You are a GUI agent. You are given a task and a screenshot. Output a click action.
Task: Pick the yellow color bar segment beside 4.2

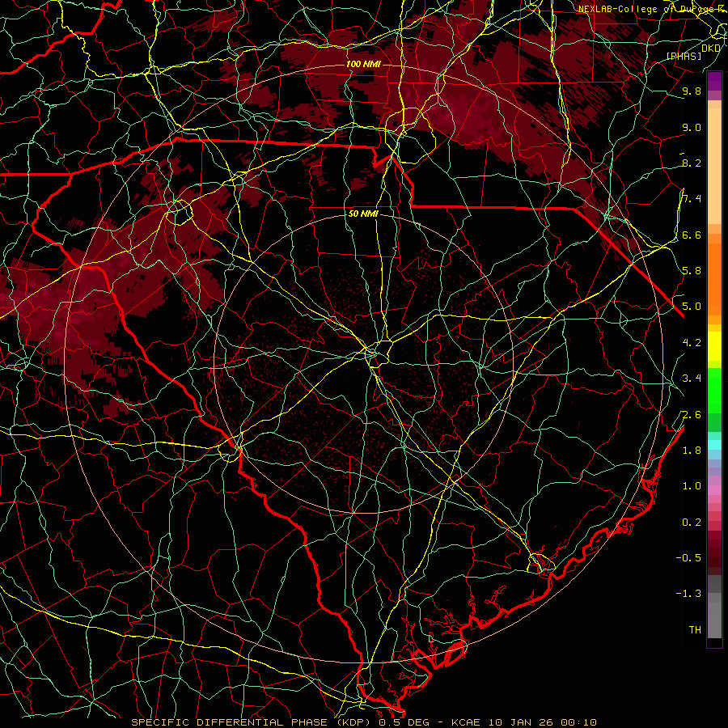(714, 346)
